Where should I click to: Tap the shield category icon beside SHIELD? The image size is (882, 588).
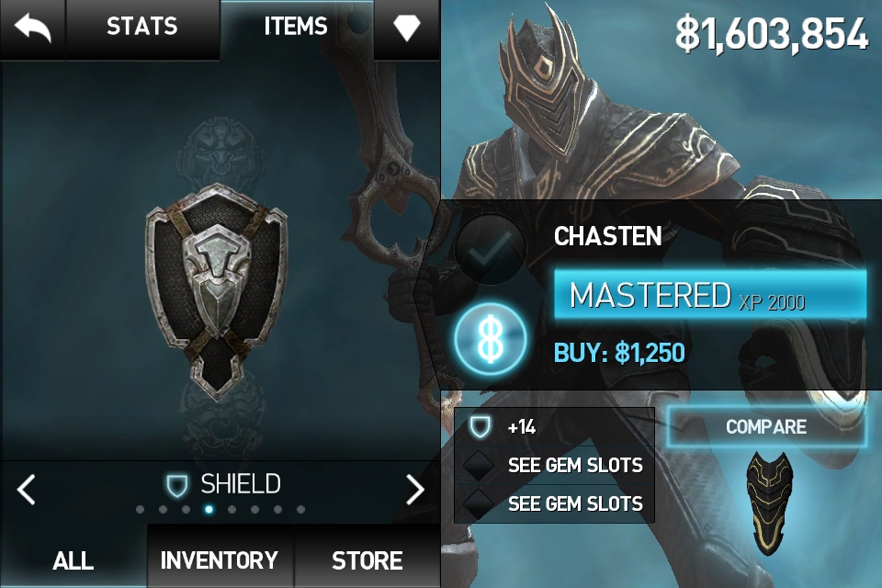point(176,484)
